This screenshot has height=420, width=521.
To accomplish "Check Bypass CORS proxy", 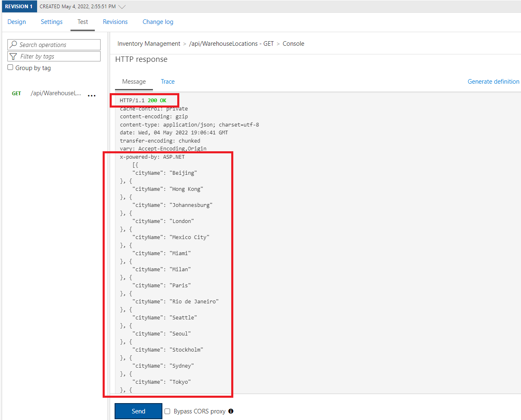I will click(167, 411).
